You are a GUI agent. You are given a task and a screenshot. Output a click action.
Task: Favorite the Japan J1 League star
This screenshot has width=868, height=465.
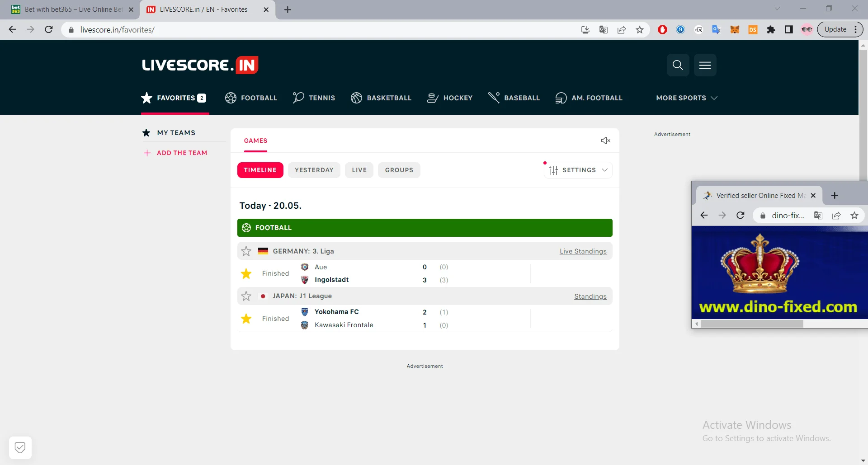[246, 296]
